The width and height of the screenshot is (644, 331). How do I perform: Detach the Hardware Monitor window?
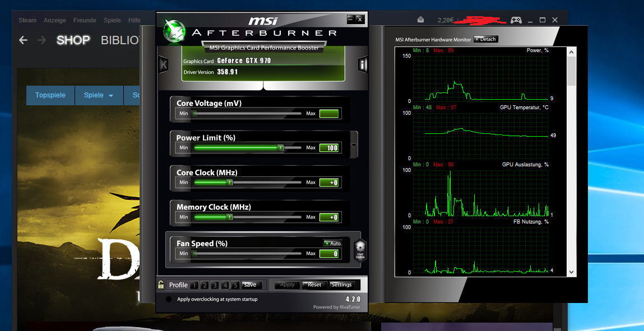click(x=485, y=39)
